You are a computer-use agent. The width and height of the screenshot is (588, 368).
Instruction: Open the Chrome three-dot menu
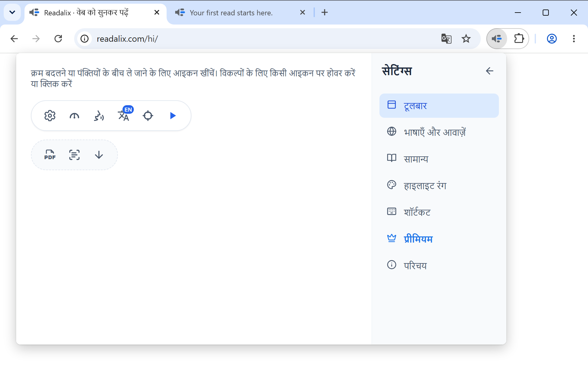[x=574, y=39]
